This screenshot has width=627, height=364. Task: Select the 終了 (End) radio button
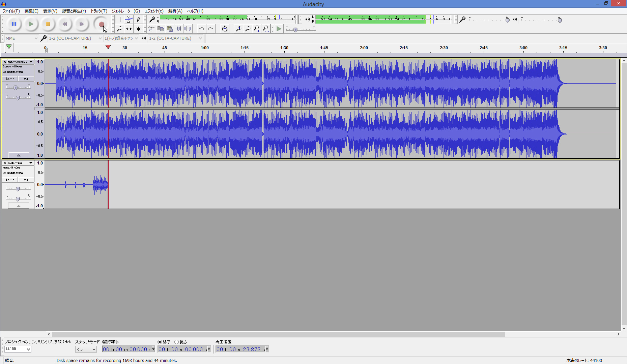point(160,342)
